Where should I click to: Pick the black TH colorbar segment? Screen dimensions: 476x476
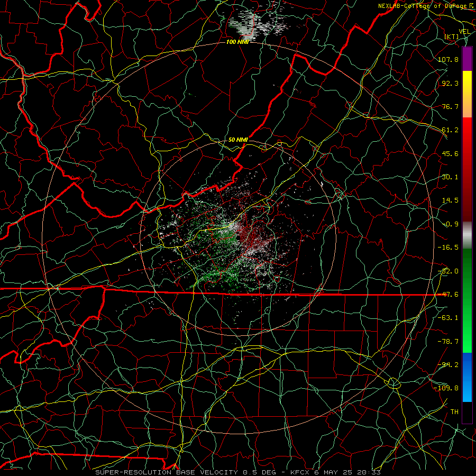click(467, 412)
